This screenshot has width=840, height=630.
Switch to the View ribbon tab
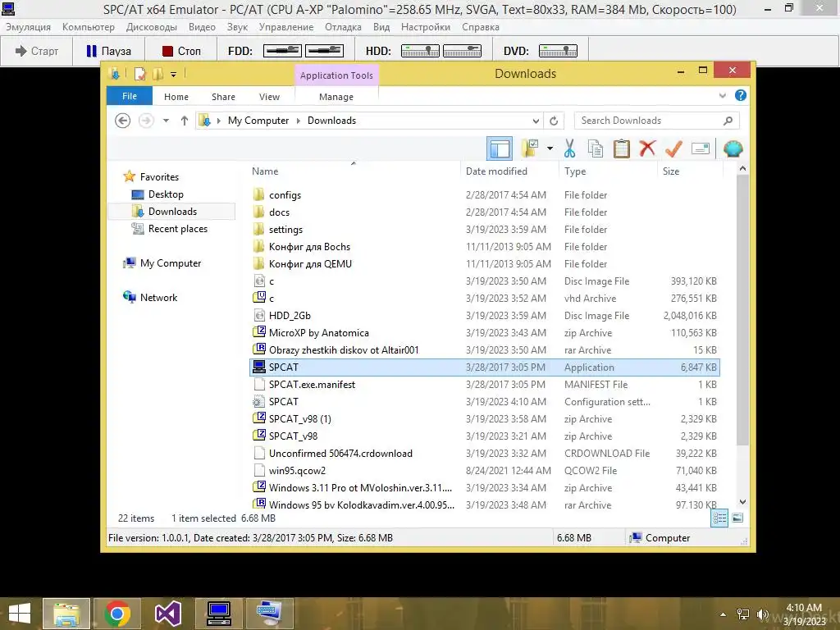point(269,97)
